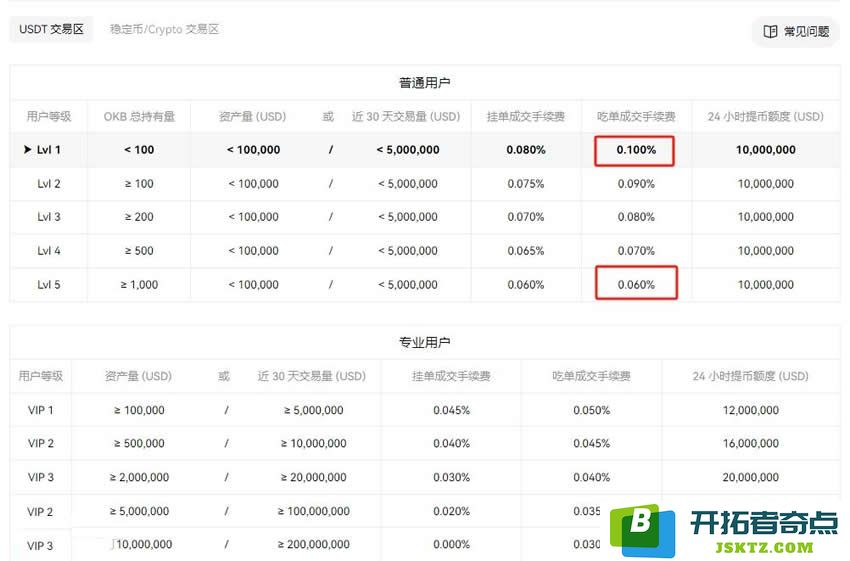Click the ≥ 20,000,000 volume cell
Image resolution: width=850 pixels, height=561 pixels.
click(x=313, y=478)
